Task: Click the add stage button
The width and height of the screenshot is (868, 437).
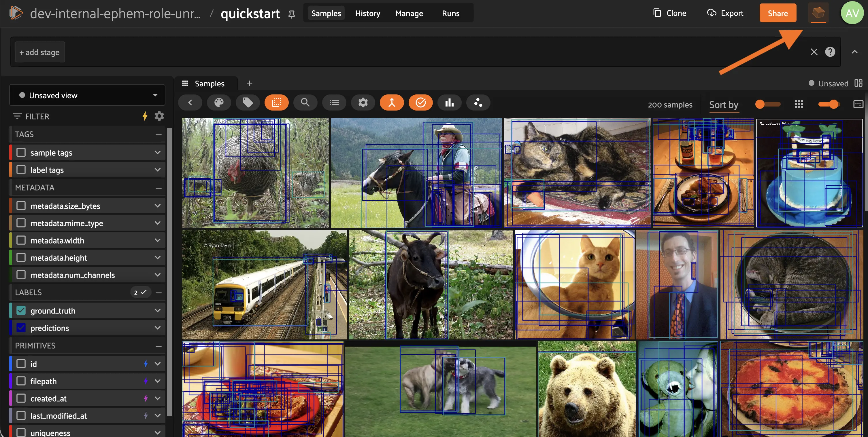Action: [39, 52]
